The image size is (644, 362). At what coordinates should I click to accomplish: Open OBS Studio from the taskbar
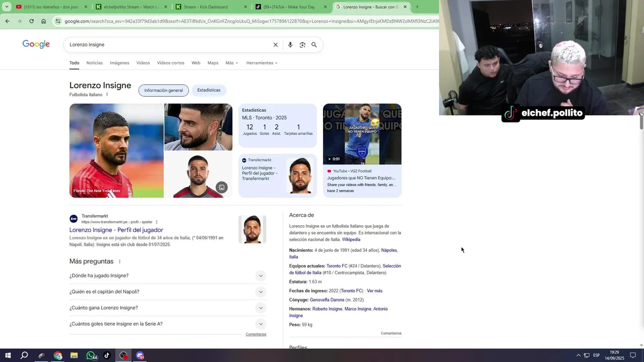coord(124,355)
